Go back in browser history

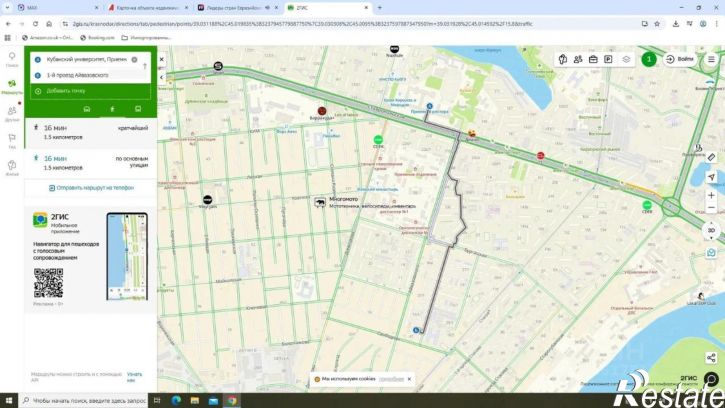8,24
